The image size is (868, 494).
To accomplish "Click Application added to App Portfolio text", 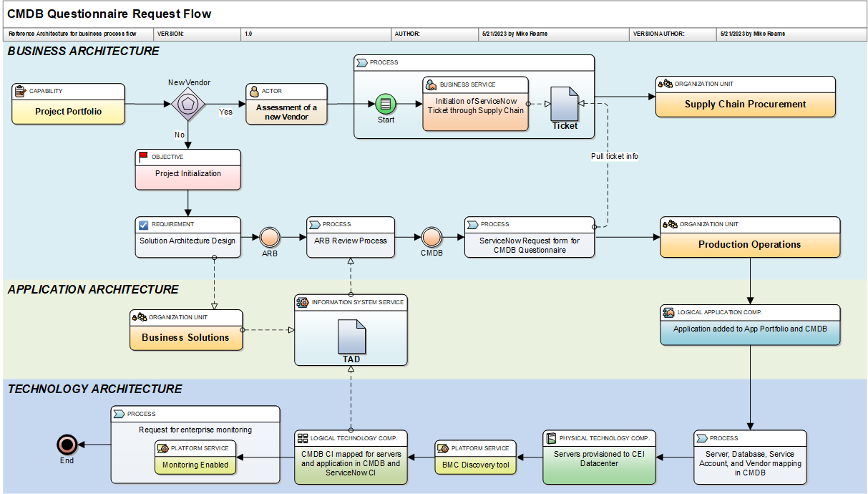I will 749,329.
